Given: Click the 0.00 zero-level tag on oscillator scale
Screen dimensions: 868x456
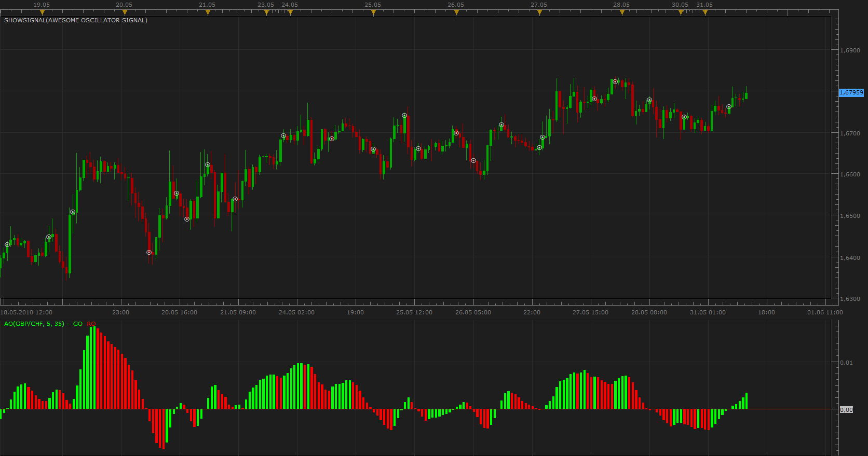Looking at the screenshot, I should pyautogui.click(x=846, y=410).
